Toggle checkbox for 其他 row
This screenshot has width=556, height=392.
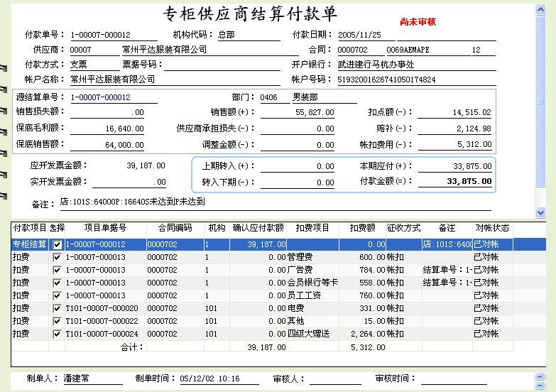pos(57,321)
